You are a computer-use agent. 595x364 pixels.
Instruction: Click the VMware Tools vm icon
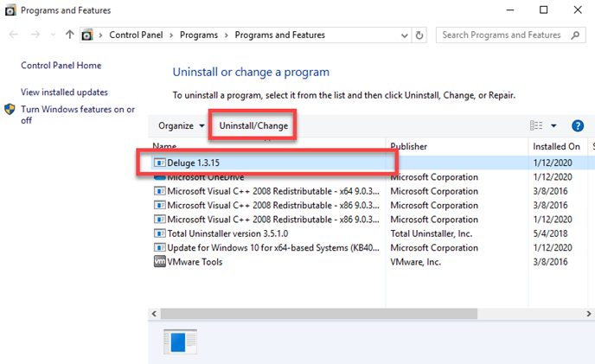[160, 261]
